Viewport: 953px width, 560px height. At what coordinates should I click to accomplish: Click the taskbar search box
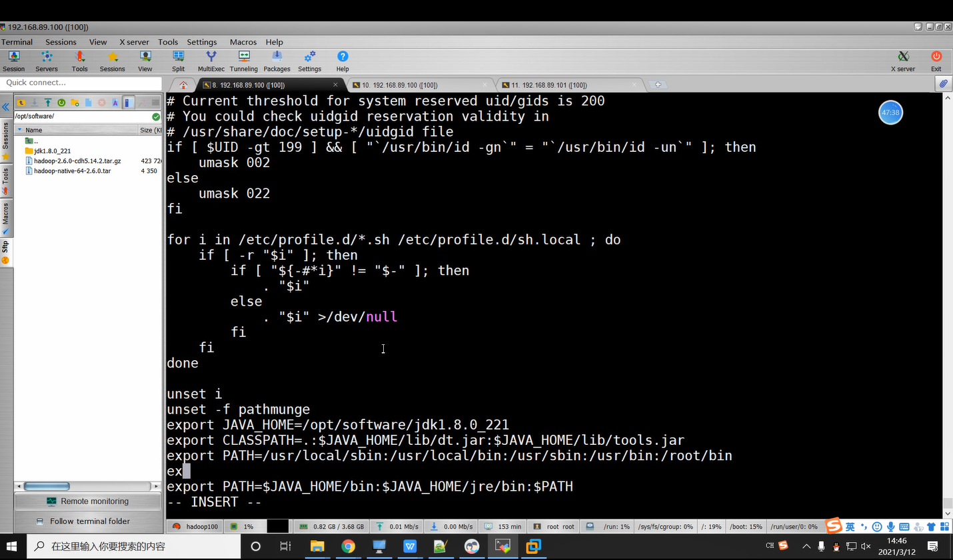coord(134,547)
